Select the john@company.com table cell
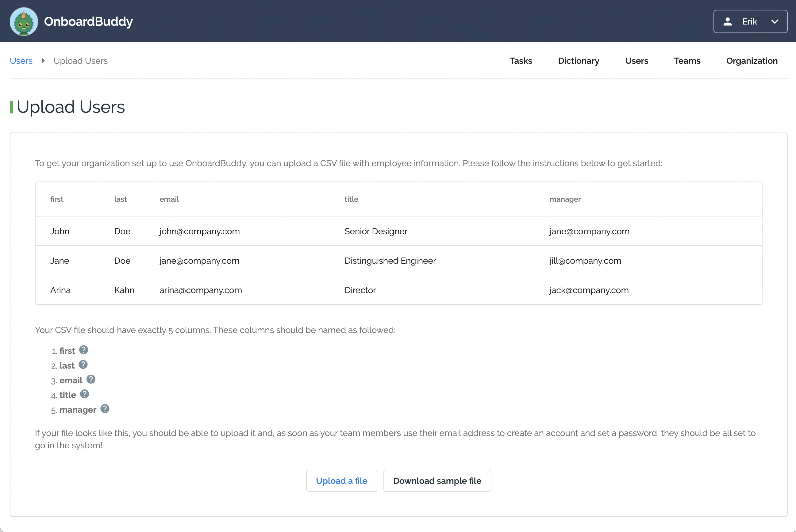796x532 pixels. point(200,232)
